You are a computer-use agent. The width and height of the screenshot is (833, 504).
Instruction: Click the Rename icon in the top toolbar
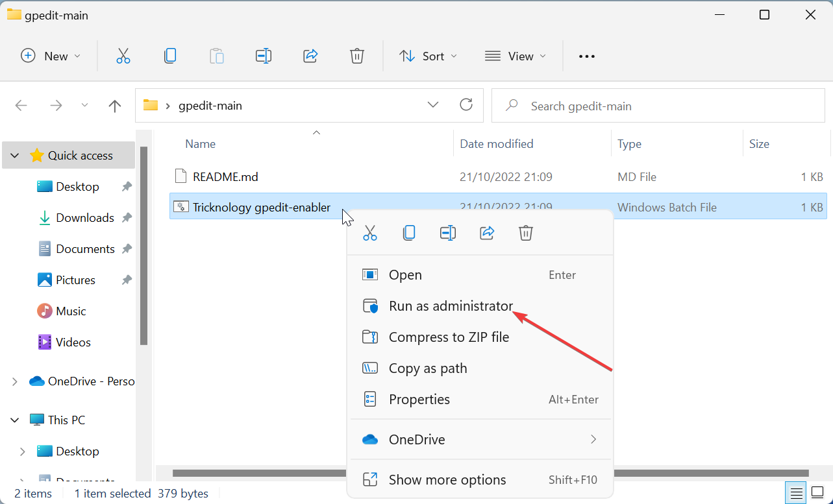click(264, 56)
